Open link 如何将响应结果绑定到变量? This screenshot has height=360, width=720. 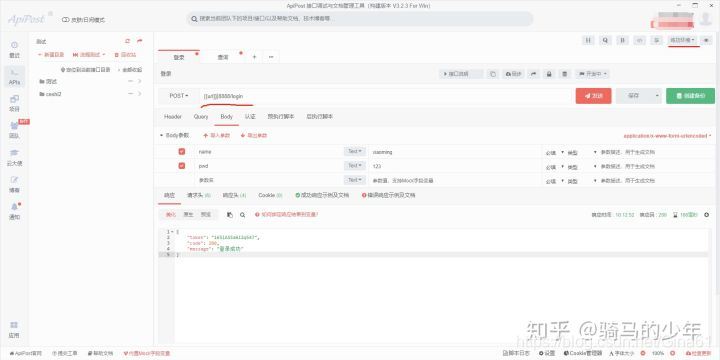(287, 214)
